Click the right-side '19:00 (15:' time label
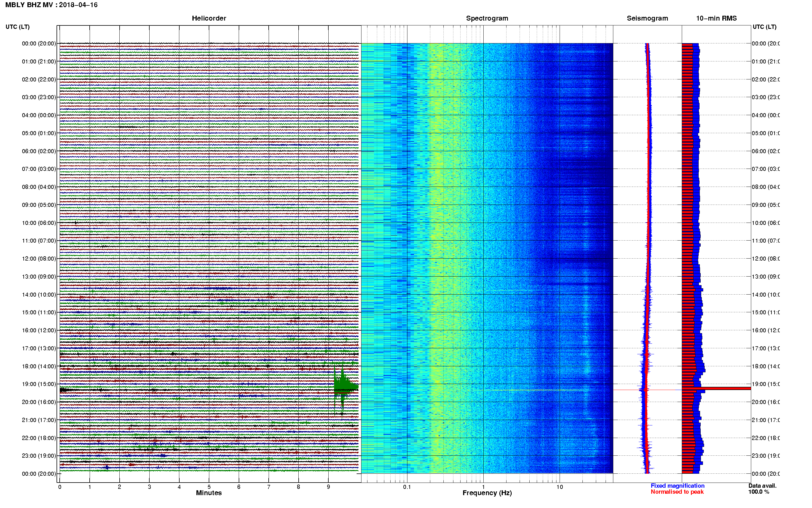Viewport: 812px width, 508px height. (x=765, y=384)
